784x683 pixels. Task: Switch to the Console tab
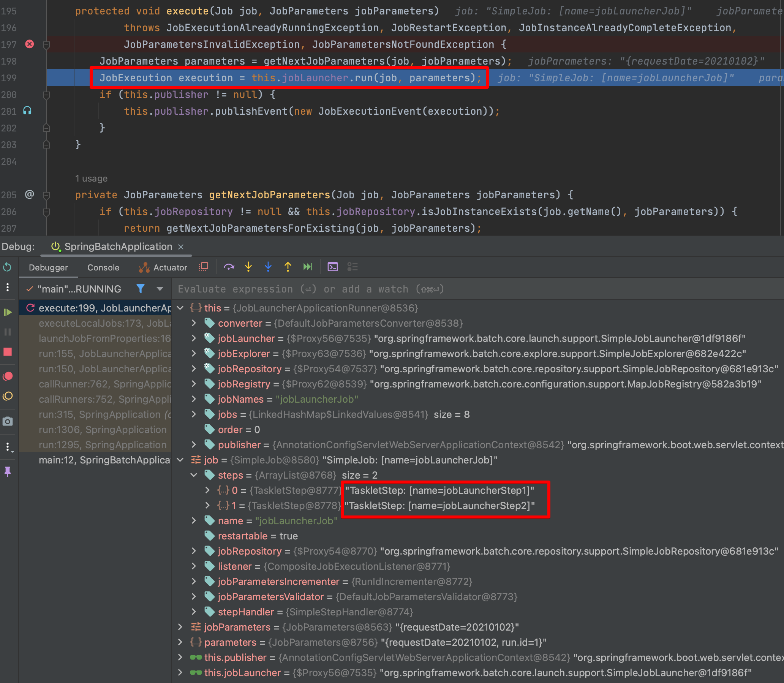click(x=103, y=267)
